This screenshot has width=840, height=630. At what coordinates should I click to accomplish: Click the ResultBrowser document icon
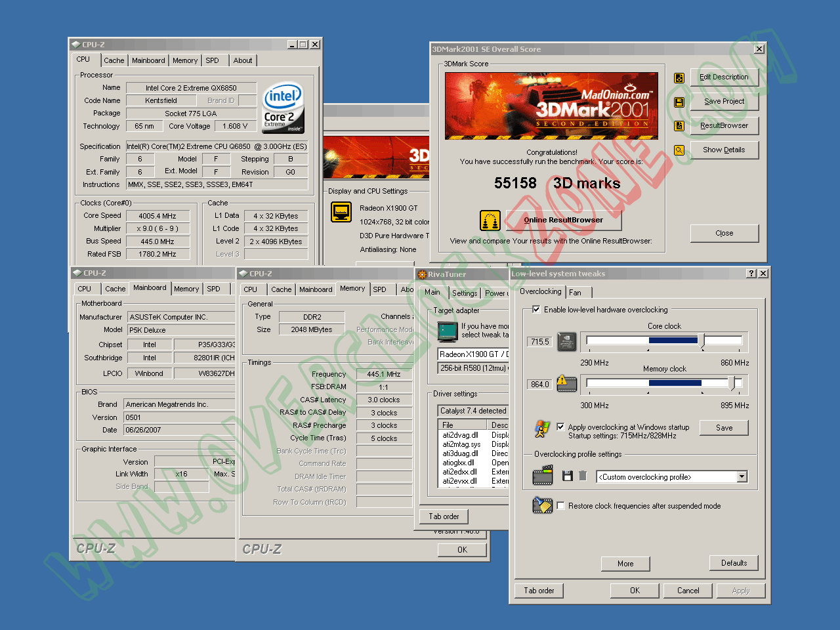click(x=679, y=126)
